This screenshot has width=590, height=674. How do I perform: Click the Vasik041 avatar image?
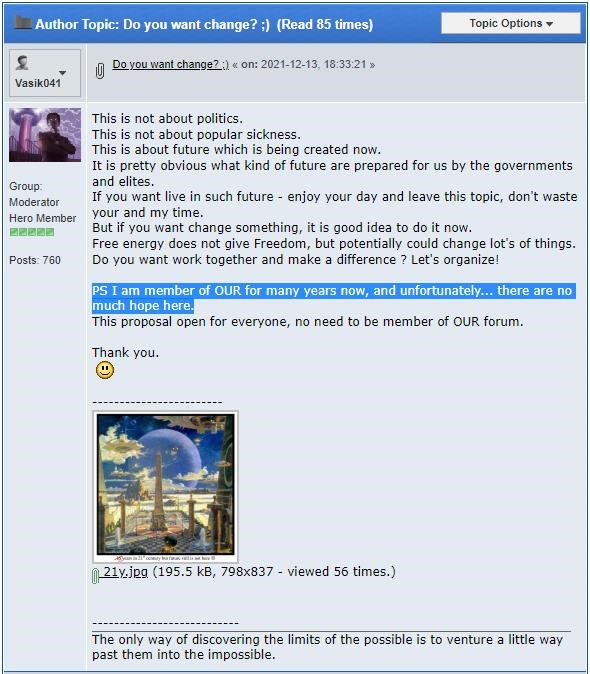pos(45,135)
